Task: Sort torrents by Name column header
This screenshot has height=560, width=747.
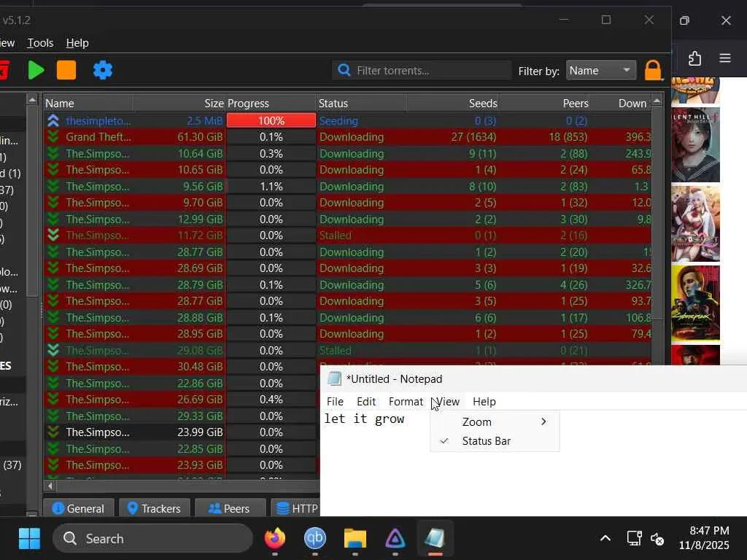Action: (x=88, y=104)
